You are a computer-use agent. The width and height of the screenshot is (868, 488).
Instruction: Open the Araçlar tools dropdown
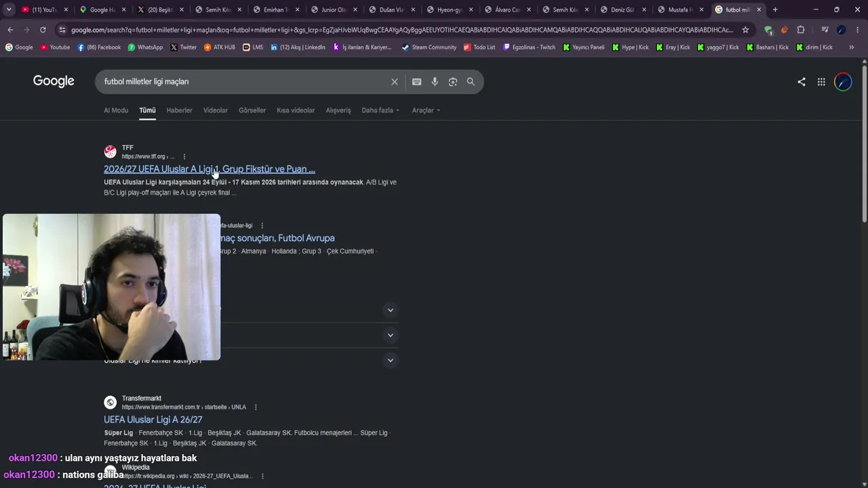(426, 110)
